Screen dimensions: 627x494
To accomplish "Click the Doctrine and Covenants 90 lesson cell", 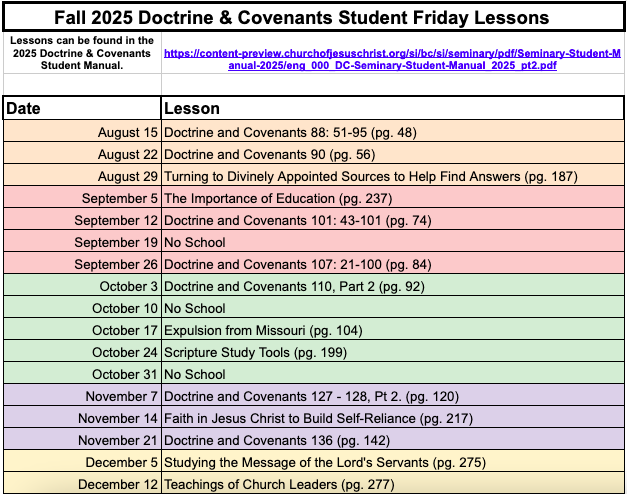I will click(x=393, y=154).
